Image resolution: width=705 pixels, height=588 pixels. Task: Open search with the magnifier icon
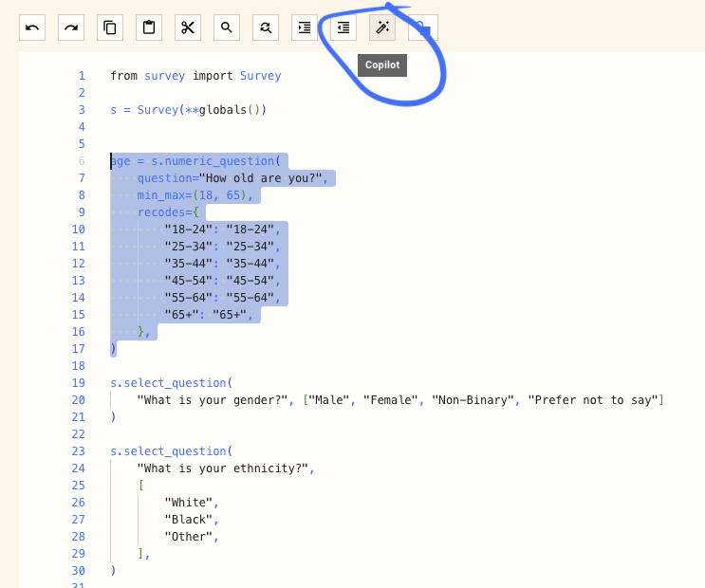pos(227,28)
